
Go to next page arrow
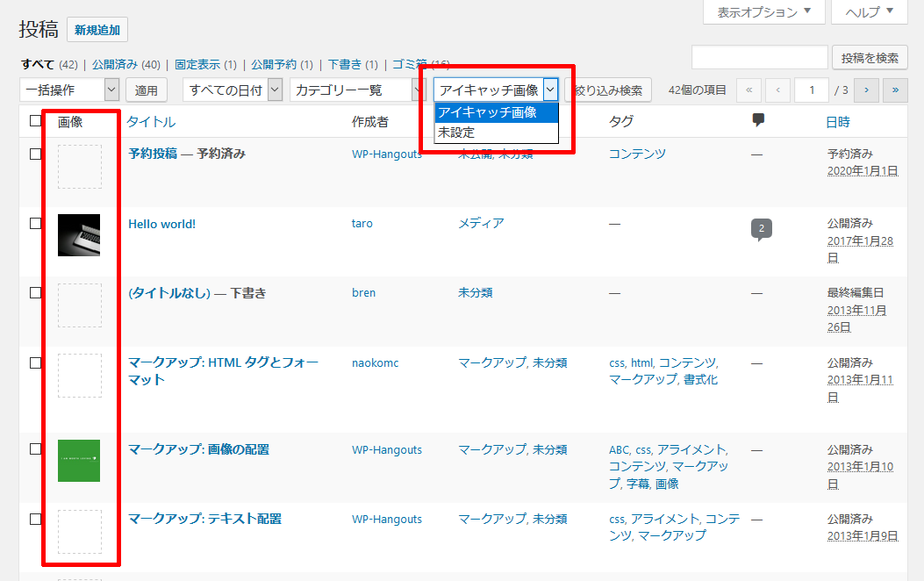(866, 90)
